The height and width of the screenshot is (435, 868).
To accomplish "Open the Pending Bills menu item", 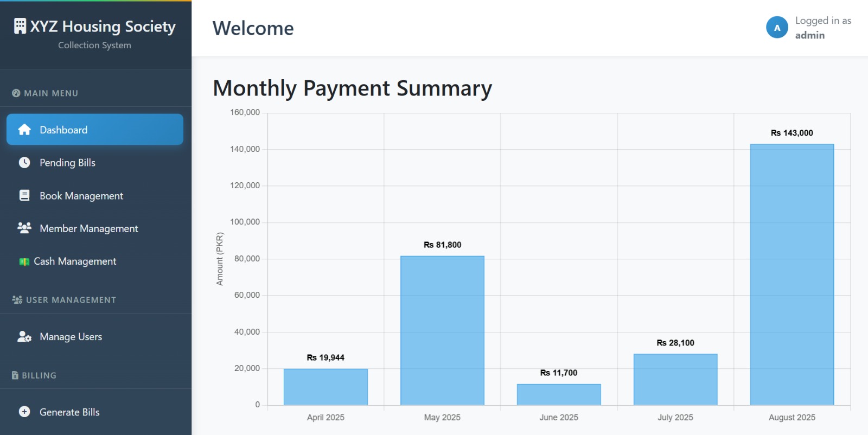I will [x=95, y=163].
